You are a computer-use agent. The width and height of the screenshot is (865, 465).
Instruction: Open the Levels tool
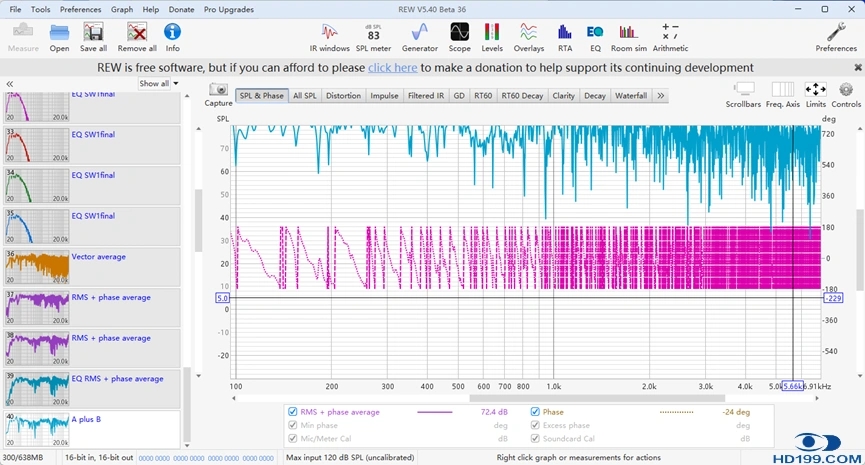coord(492,37)
